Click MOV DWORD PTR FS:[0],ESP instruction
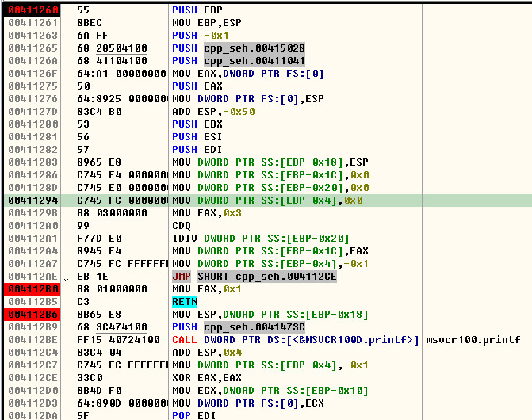The width and height of the screenshot is (532, 420). (248, 99)
